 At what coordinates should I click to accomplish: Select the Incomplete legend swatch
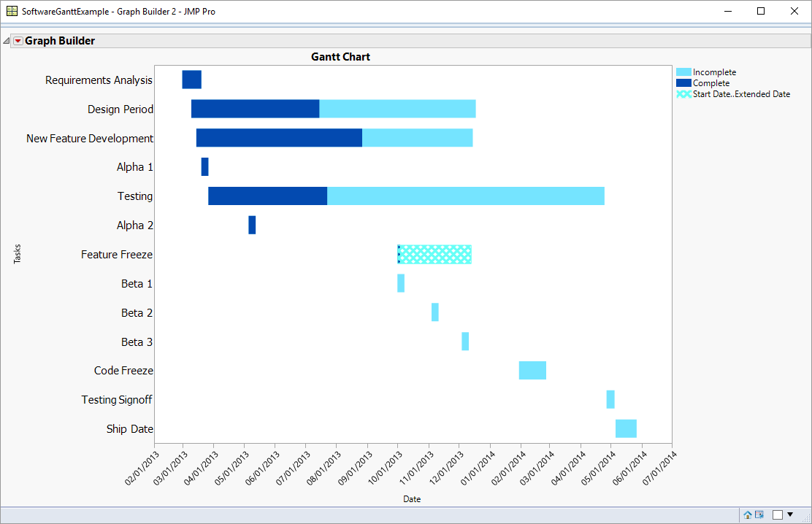[x=683, y=72]
